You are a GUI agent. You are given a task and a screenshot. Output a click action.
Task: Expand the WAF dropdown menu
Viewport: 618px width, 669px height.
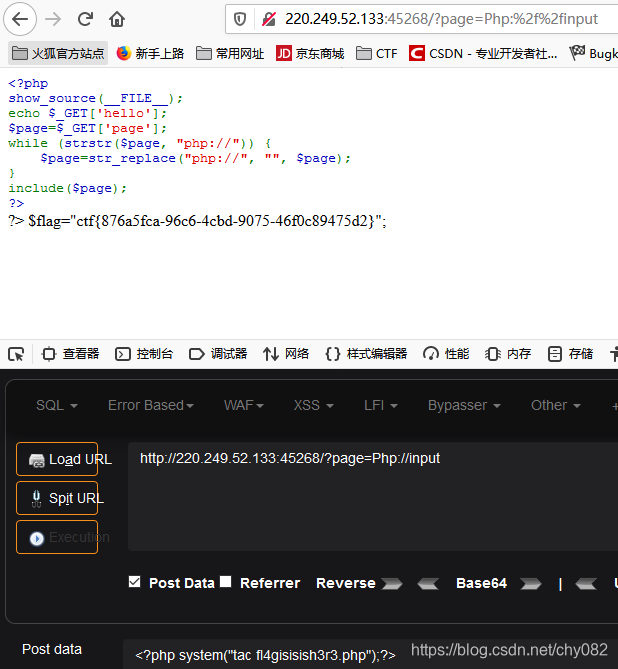[x=244, y=405]
